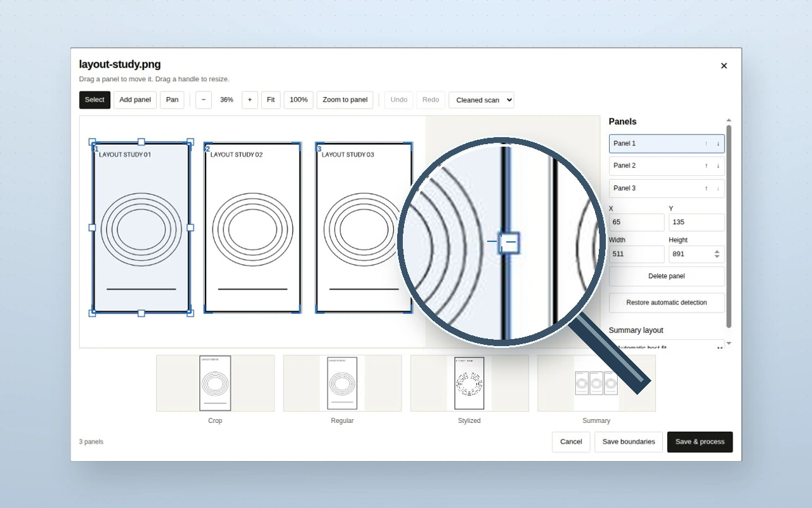Click the Undo button
Image resolution: width=812 pixels, height=508 pixels.
tap(399, 100)
